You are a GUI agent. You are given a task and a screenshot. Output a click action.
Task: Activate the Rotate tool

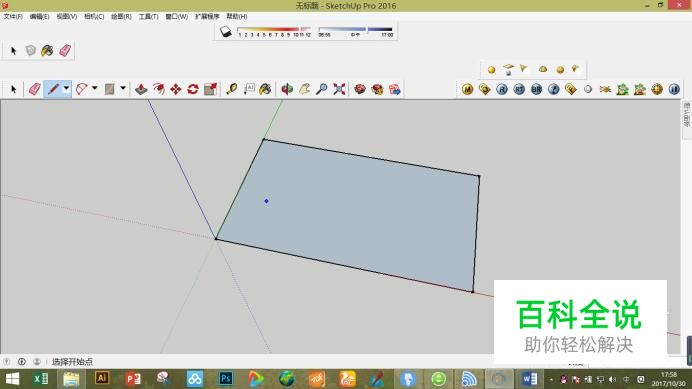[x=193, y=89]
